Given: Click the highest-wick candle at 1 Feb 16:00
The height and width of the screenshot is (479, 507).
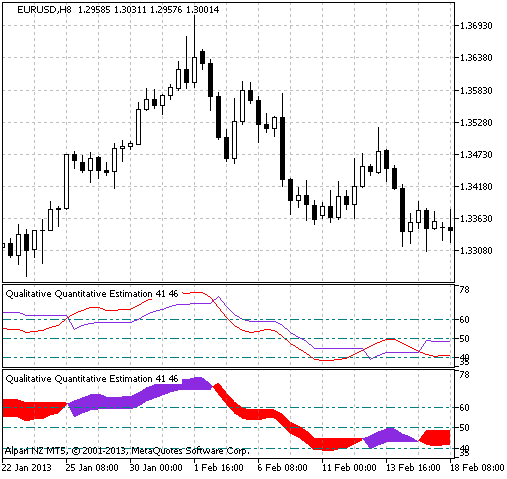Looking at the screenshot, I should pos(194,69).
